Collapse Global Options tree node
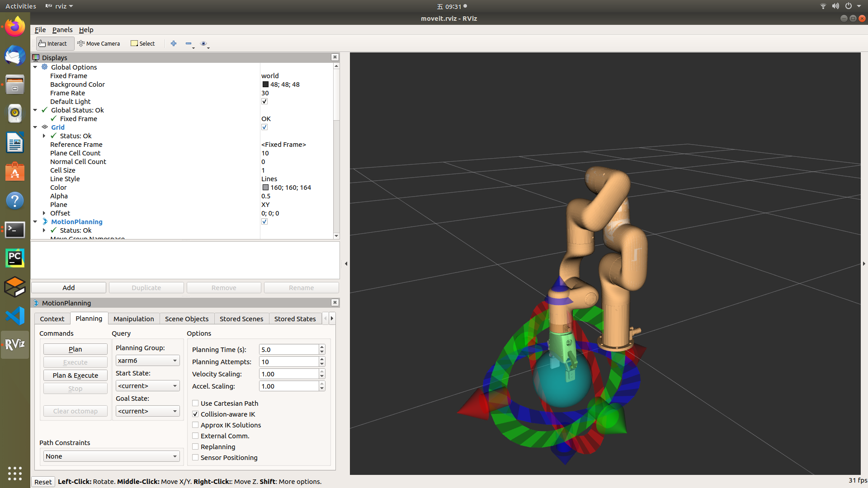The height and width of the screenshot is (488, 868). coord(35,67)
